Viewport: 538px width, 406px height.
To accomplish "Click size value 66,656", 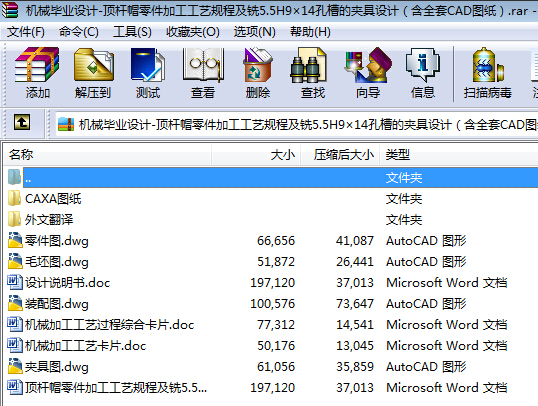I will (276, 241).
